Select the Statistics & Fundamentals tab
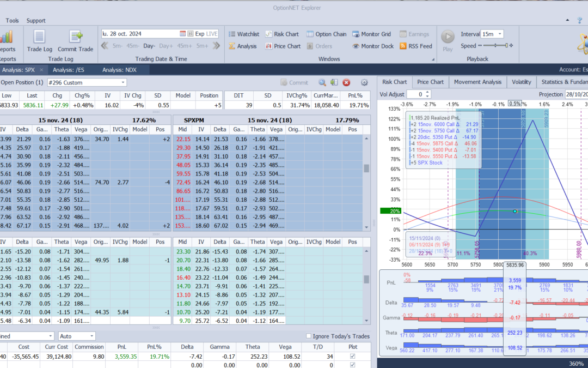Viewport: 588px width, 368px height. (562, 82)
